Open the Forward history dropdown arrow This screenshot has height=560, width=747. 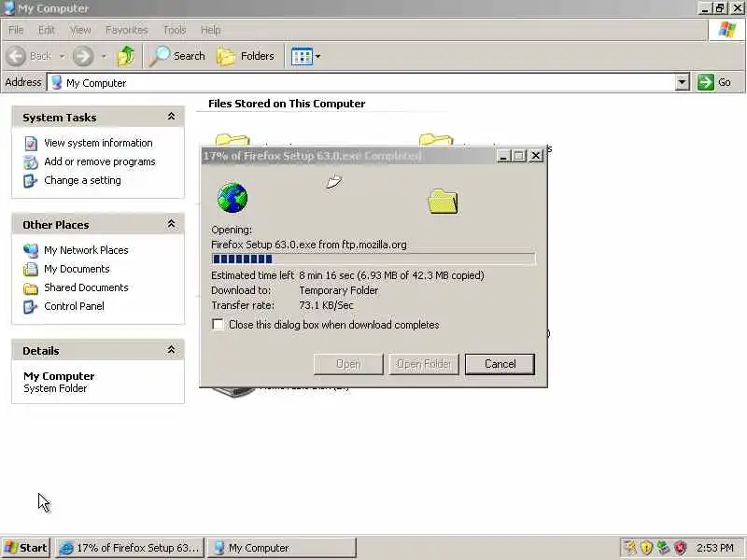(x=104, y=56)
